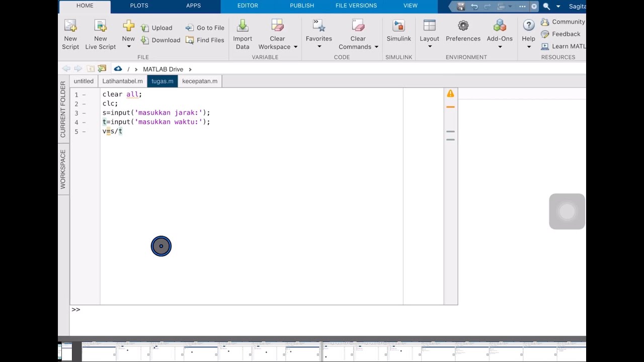
Task: Open Preferences gear
Action: click(463, 26)
